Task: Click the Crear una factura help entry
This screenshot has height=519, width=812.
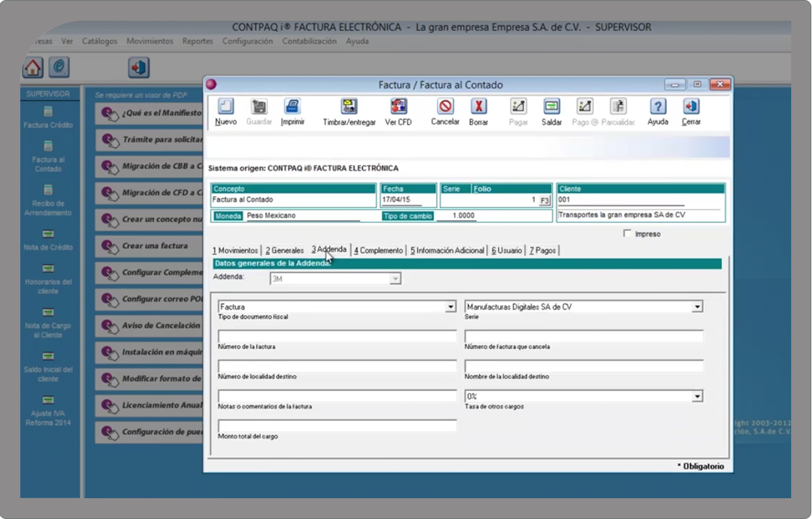Action: [154, 247]
